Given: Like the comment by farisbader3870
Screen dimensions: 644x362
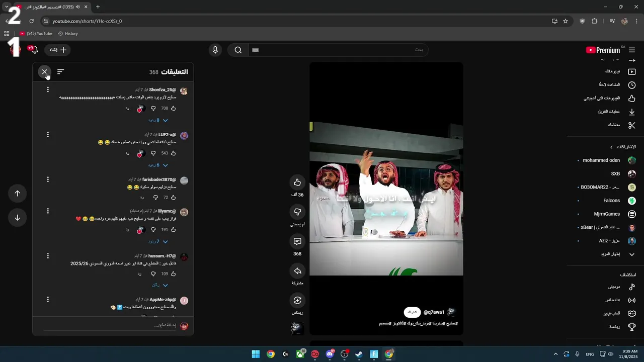Looking at the screenshot, I should pos(173,198).
